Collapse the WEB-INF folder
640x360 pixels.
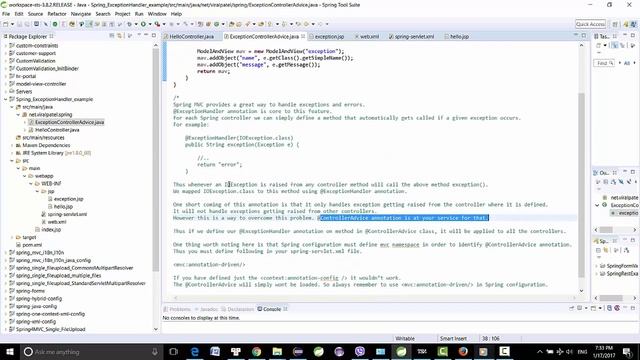31,184
